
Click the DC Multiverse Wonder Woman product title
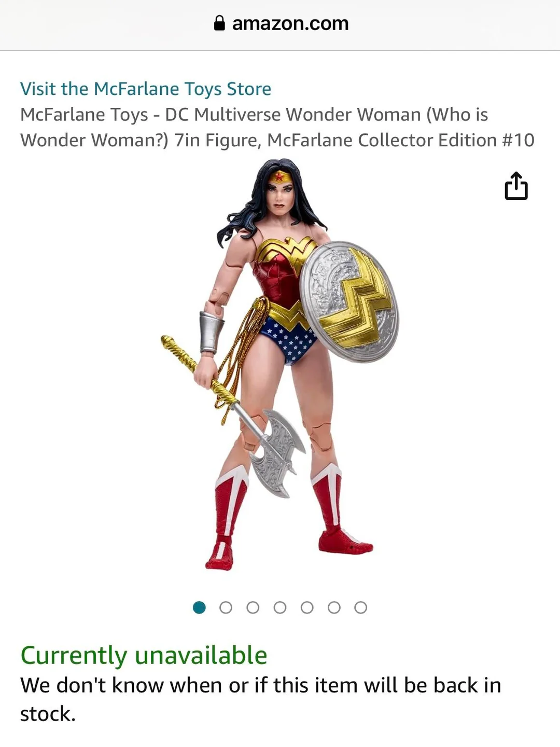click(x=277, y=127)
